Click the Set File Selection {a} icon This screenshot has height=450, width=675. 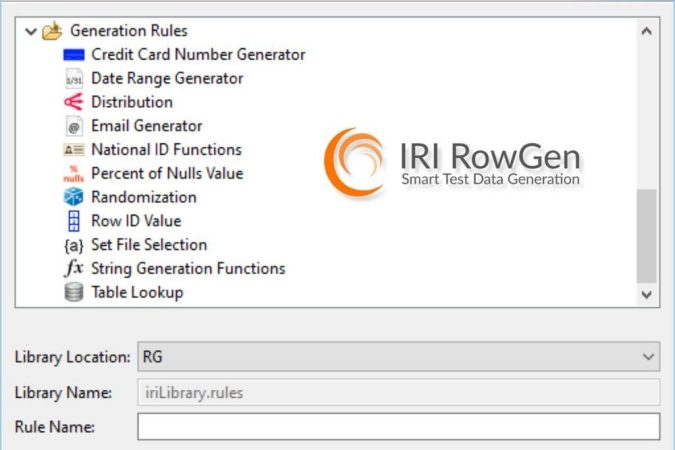point(74,245)
